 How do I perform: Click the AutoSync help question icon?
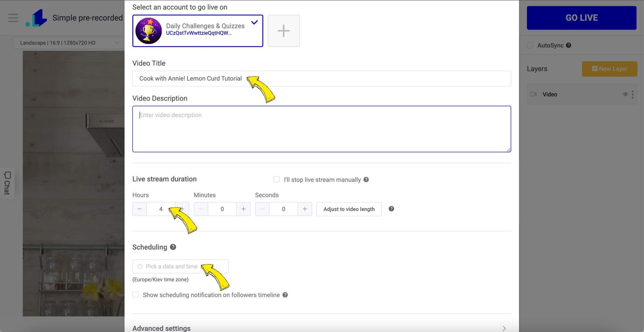click(x=568, y=45)
